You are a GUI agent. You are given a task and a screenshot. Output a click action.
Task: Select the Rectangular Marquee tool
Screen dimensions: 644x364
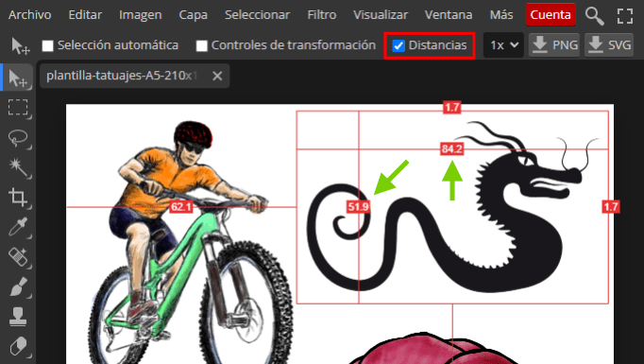[18, 108]
